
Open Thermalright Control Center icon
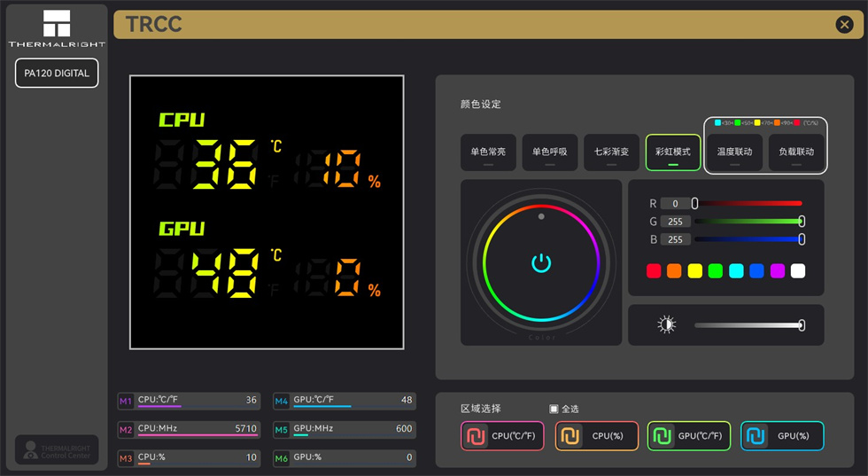57,450
